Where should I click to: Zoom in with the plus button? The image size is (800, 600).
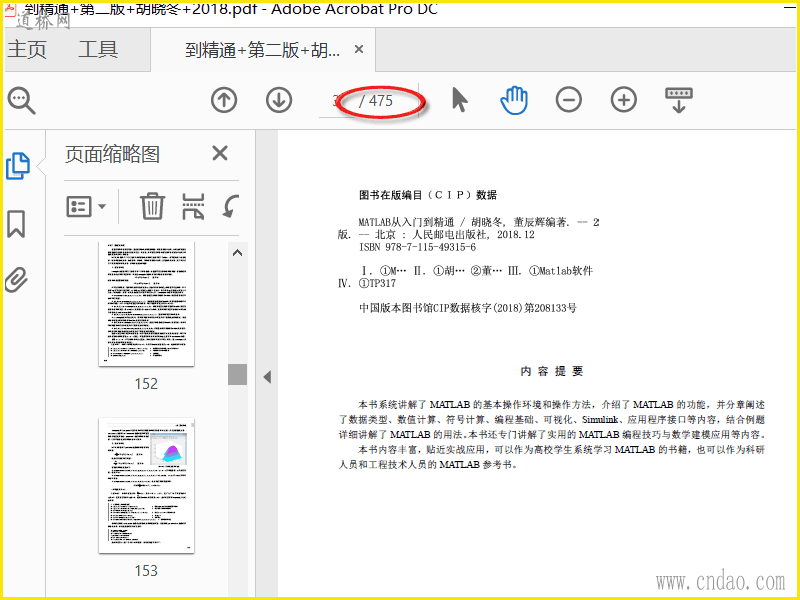click(624, 99)
